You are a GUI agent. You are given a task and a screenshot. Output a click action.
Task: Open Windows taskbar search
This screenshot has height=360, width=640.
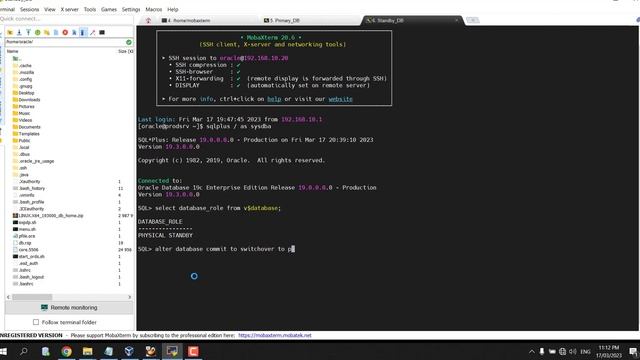pos(24,351)
